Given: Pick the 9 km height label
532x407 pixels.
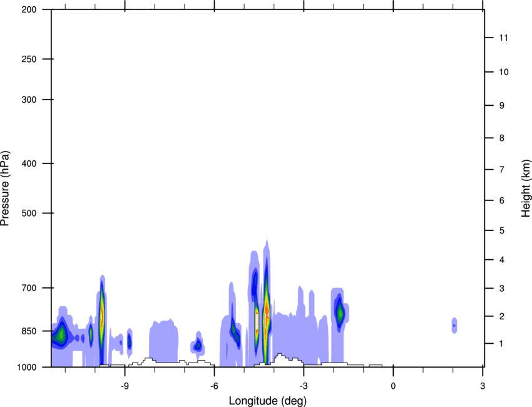Looking at the screenshot, I should 502,106.
